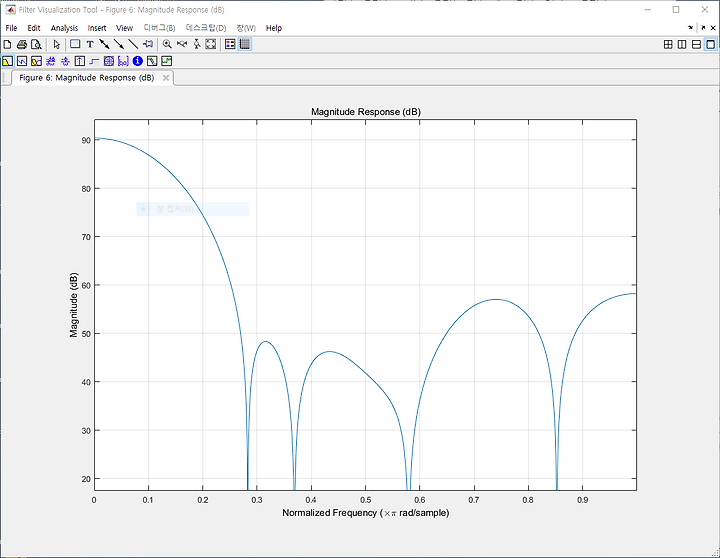Click the Magnitude (dB) y-axis label
The height and width of the screenshot is (558, 720).
[73, 304]
